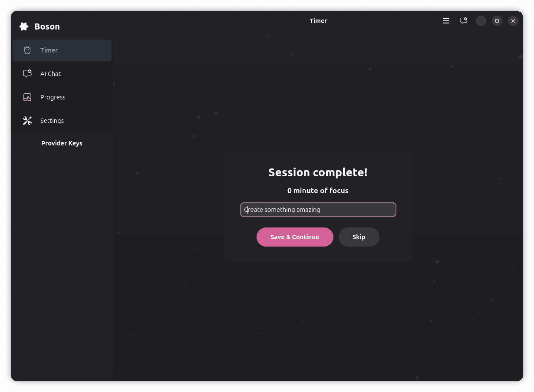
Task: Open the chat icon in the header bar
Action: point(464,21)
